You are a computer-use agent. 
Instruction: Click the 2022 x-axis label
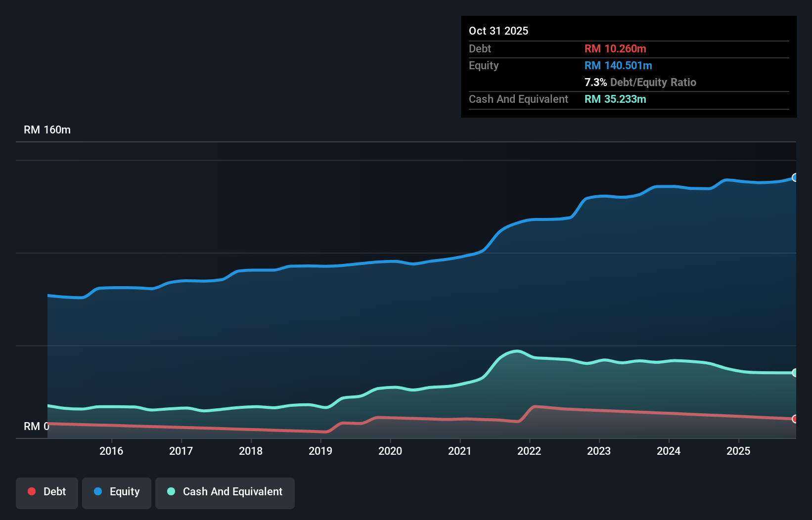pyautogui.click(x=529, y=451)
